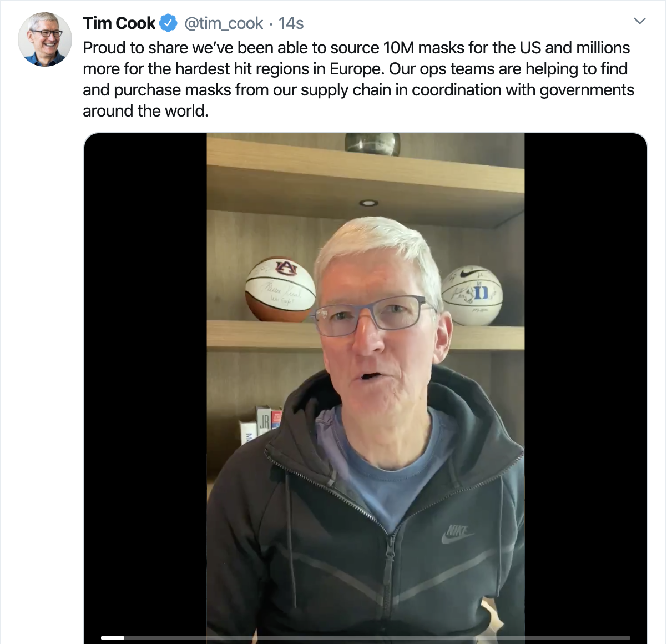Click the blue verified badge icon
Viewport: 667px width, 644px height.
(168, 23)
